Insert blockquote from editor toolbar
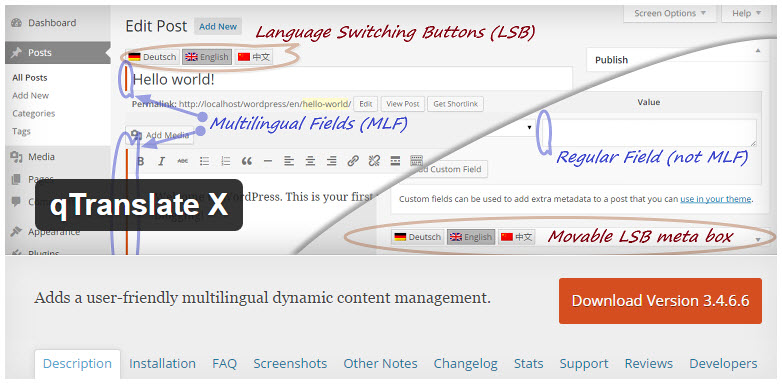Screen dimensions: 782x384 point(246,161)
